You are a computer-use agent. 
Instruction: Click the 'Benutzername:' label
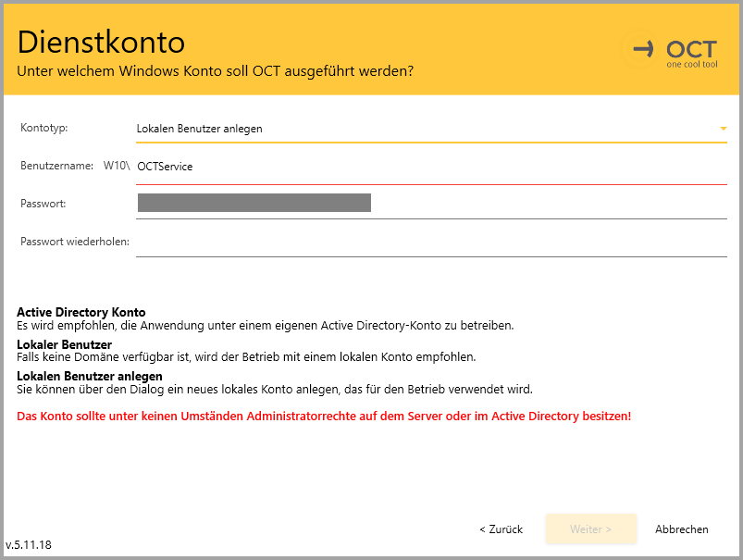coord(56,166)
